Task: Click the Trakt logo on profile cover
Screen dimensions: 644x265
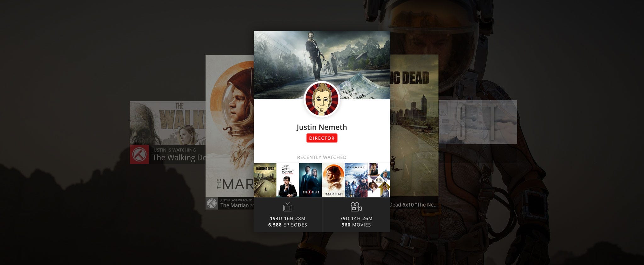Action: click(x=261, y=38)
